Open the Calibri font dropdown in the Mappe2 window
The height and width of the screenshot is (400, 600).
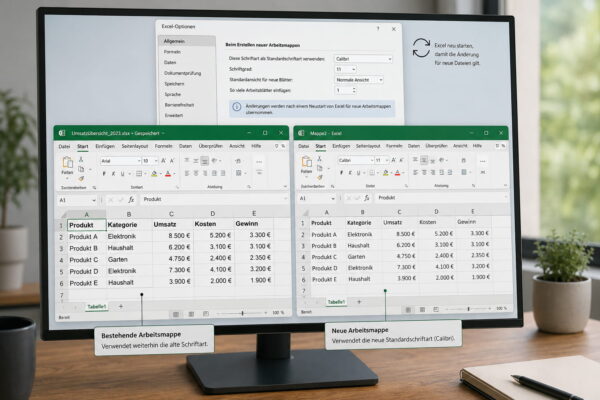pyautogui.click(x=355, y=160)
